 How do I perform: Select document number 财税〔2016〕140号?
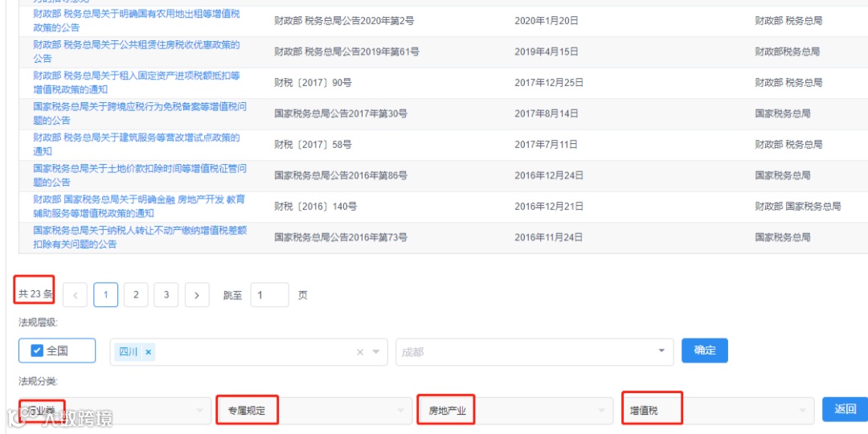pyautogui.click(x=316, y=207)
